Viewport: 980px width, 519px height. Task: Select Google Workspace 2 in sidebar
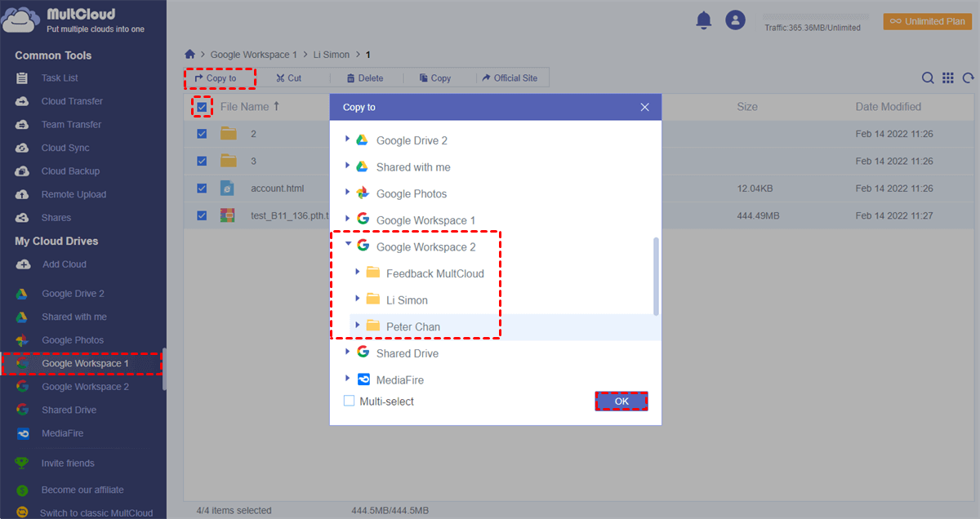point(85,387)
